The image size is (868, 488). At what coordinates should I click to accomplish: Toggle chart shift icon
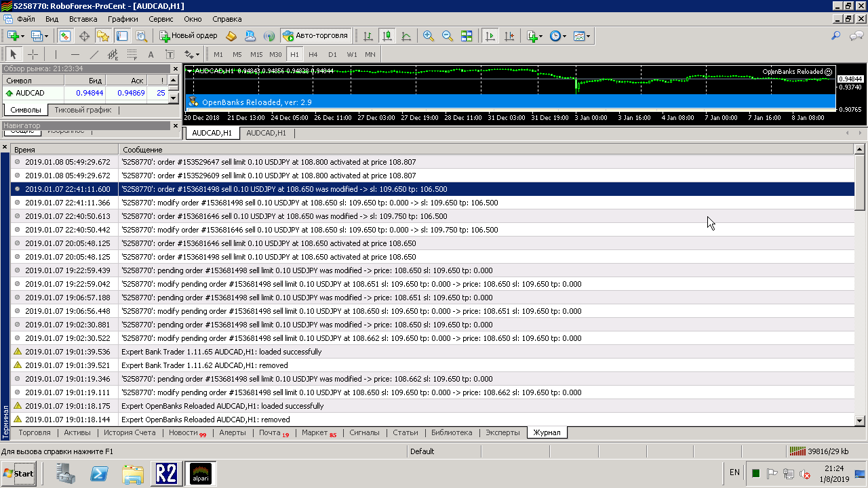coord(509,36)
